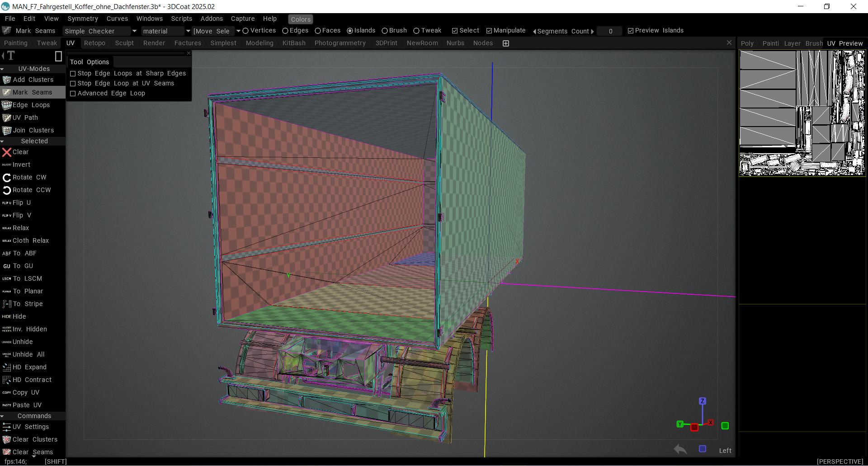The width and height of the screenshot is (868, 466).
Task: Click the UV Preview thumbnail map
Action: click(802, 113)
